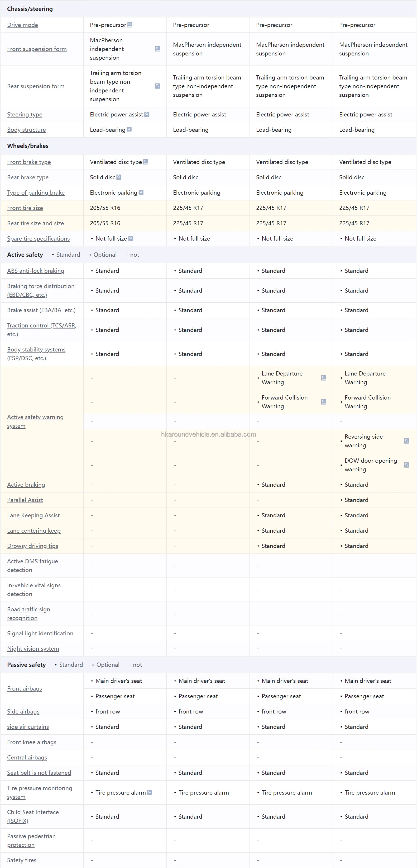This screenshot has width=417, height=868.
Task: Click the Wheels/brakes section header
Action: 28,146
